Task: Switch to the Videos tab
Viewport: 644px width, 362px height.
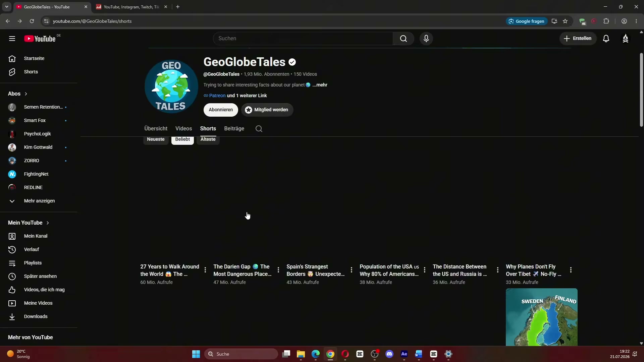Action: [183, 129]
